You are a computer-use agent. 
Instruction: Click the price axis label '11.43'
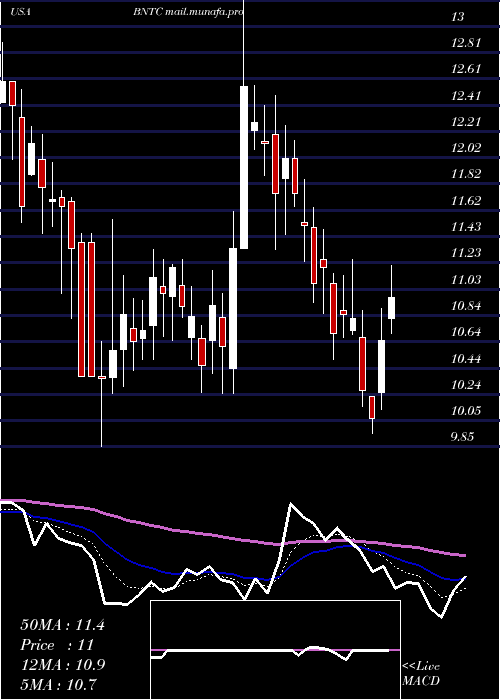pyautogui.click(x=466, y=227)
